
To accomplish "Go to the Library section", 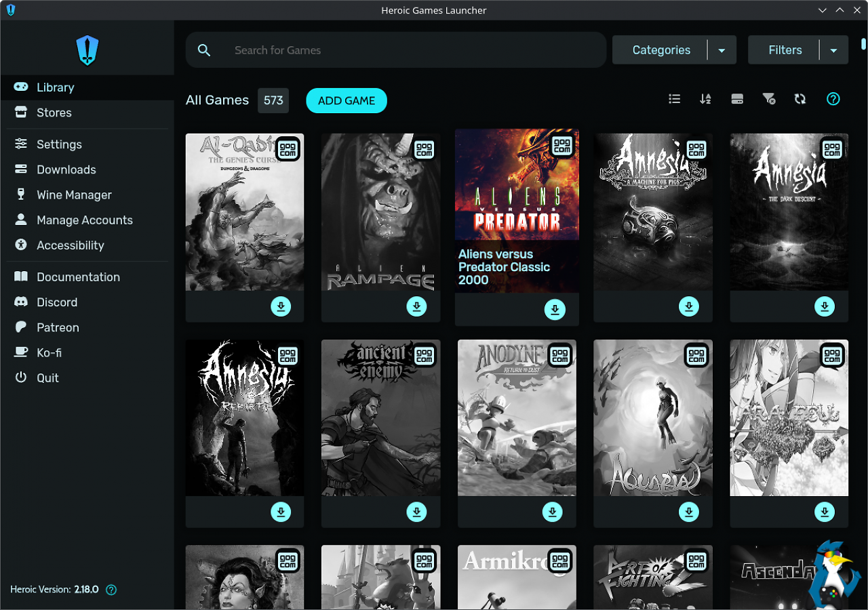I will [x=87, y=87].
